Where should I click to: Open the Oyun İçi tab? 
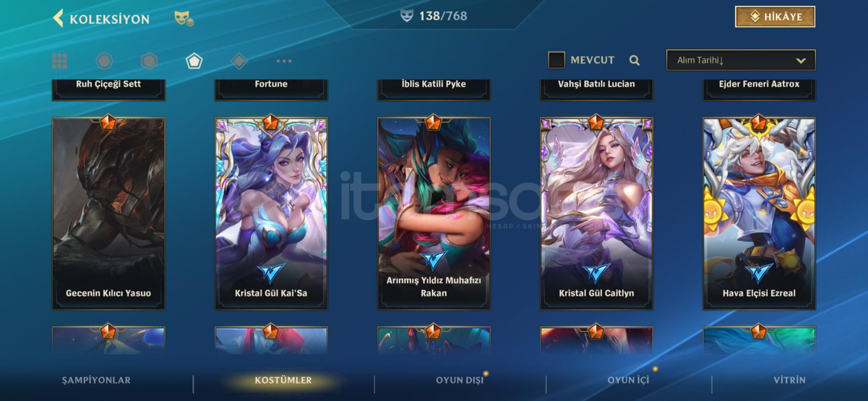point(628,380)
